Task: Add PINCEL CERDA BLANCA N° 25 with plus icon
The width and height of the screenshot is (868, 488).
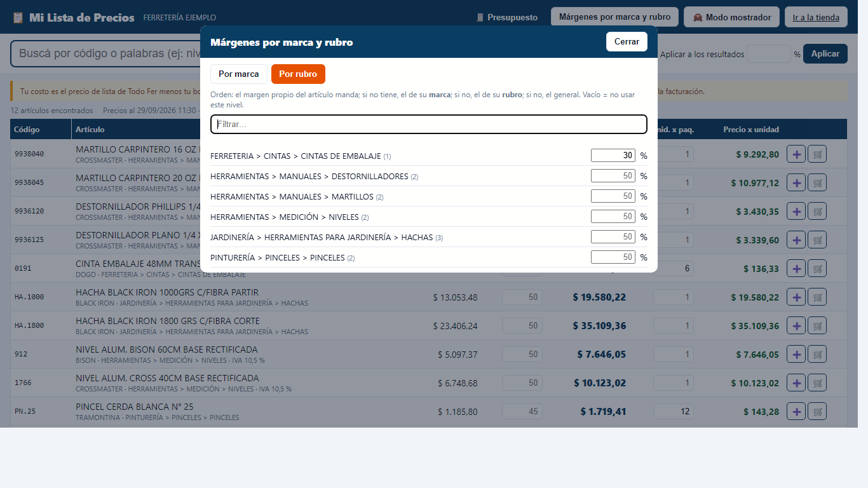Action: coord(796,411)
